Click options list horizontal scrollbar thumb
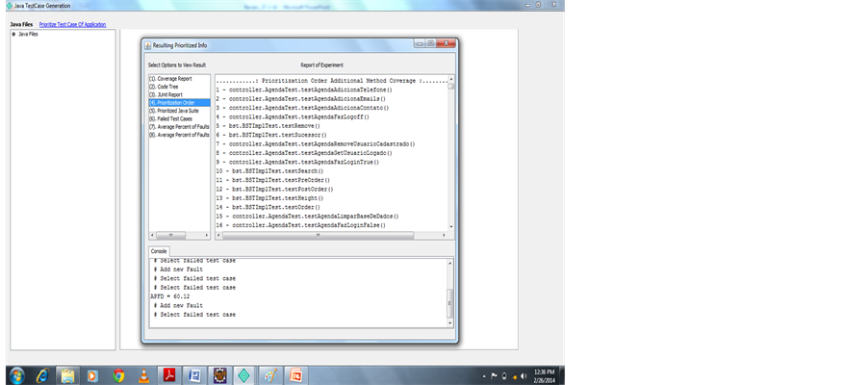Image resolution: width=868 pixels, height=385 pixels. coord(170,236)
